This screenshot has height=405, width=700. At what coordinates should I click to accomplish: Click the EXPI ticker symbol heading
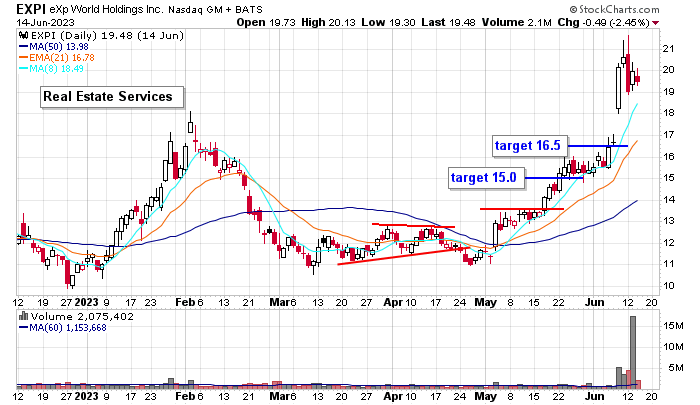(31, 9)
